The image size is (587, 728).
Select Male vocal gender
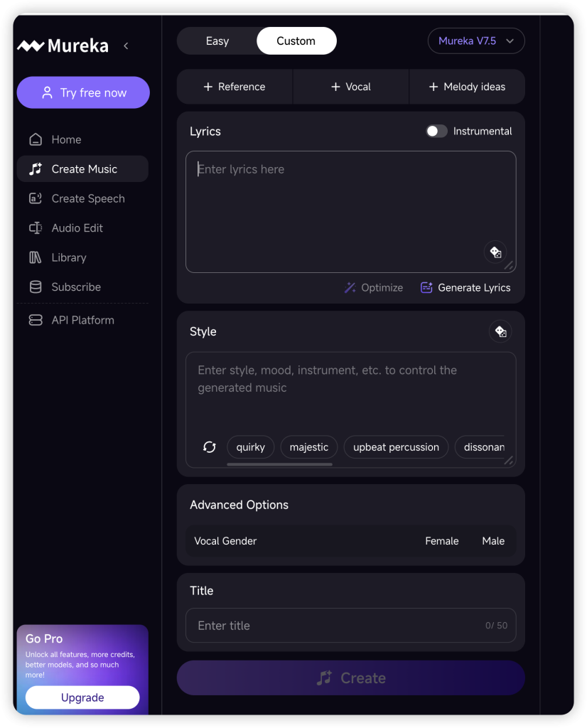493,541
